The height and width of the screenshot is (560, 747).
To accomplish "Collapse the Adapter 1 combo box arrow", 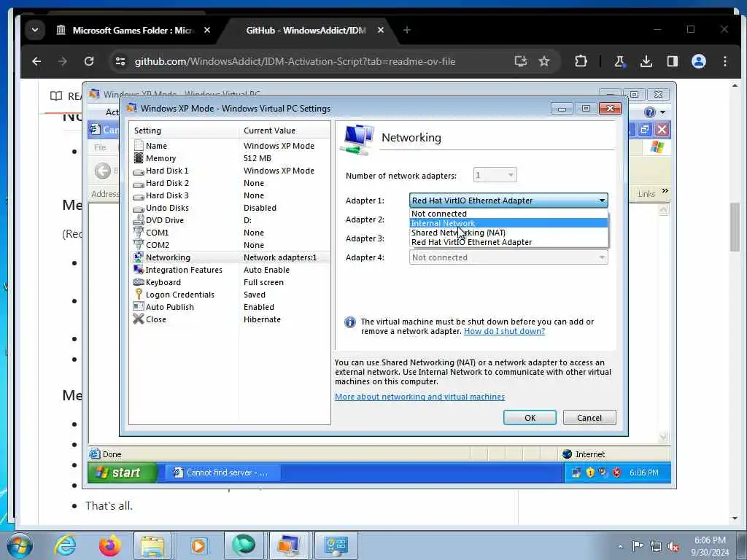I will [602, 201].
